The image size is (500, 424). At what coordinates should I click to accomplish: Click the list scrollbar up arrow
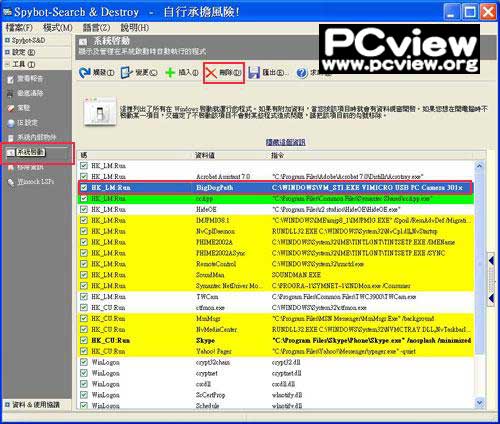pos(479,166)
